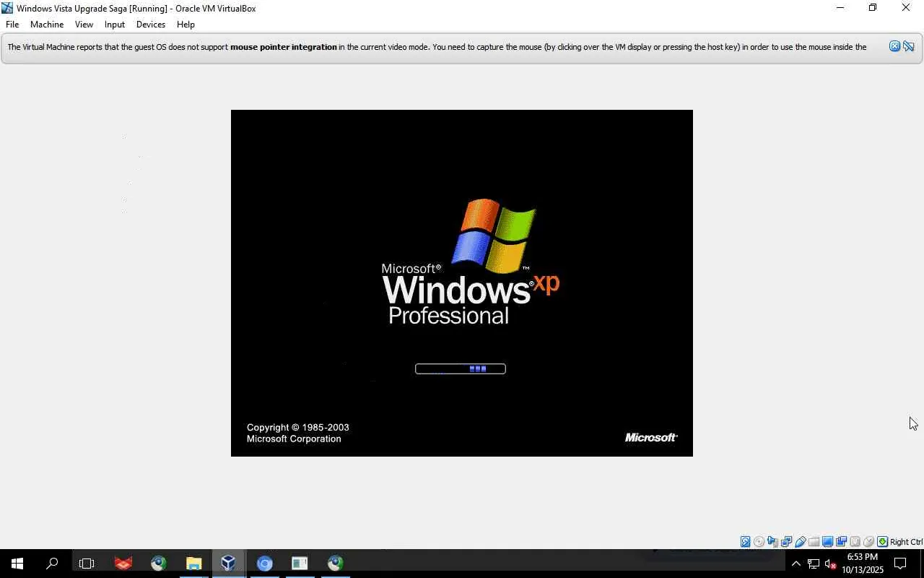Open the Help menu

click(x=186, y=25)
